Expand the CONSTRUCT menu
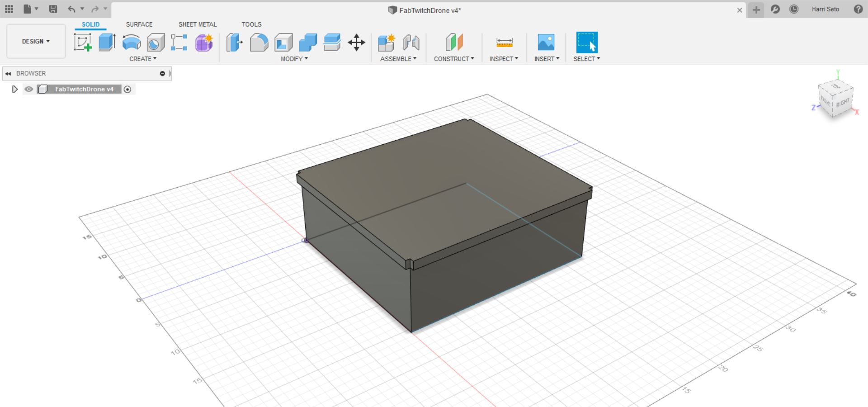This screenshot has width=868, height=407. 454,59
